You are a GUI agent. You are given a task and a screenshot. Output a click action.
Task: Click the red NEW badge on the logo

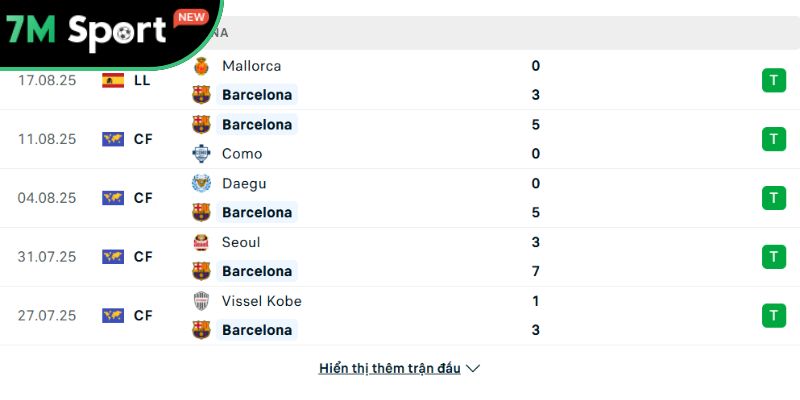click(x=190, y=17)
